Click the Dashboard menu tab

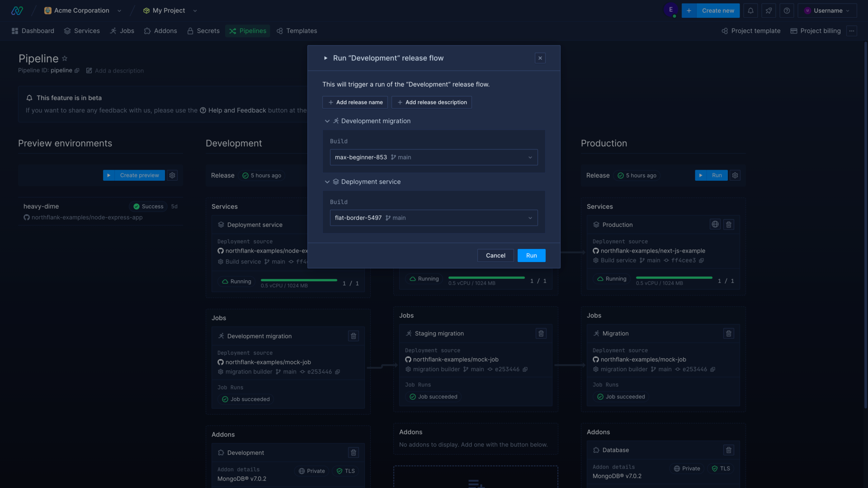[33, 30]
